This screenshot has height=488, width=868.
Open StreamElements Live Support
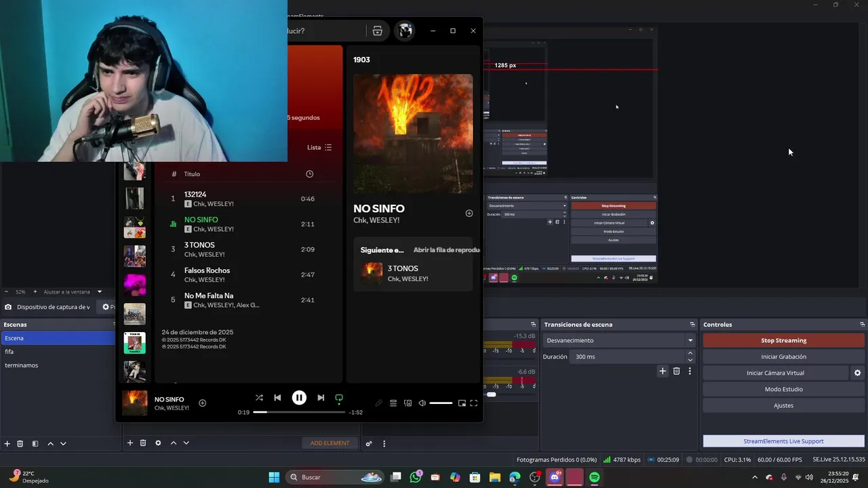coord(783,441)
